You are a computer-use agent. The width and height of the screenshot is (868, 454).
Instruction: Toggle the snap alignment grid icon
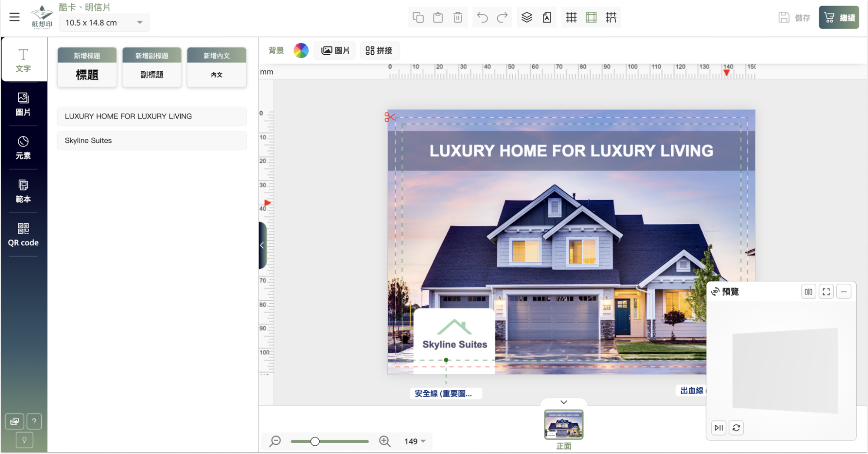tap(611, 17)
